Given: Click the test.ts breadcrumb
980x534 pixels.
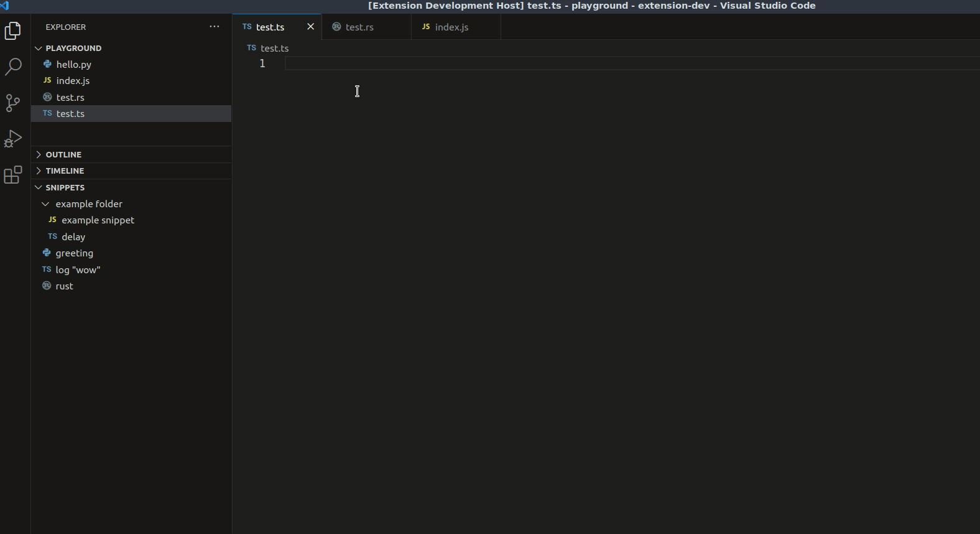Looking at the screenshot, I should pos(274,48).
